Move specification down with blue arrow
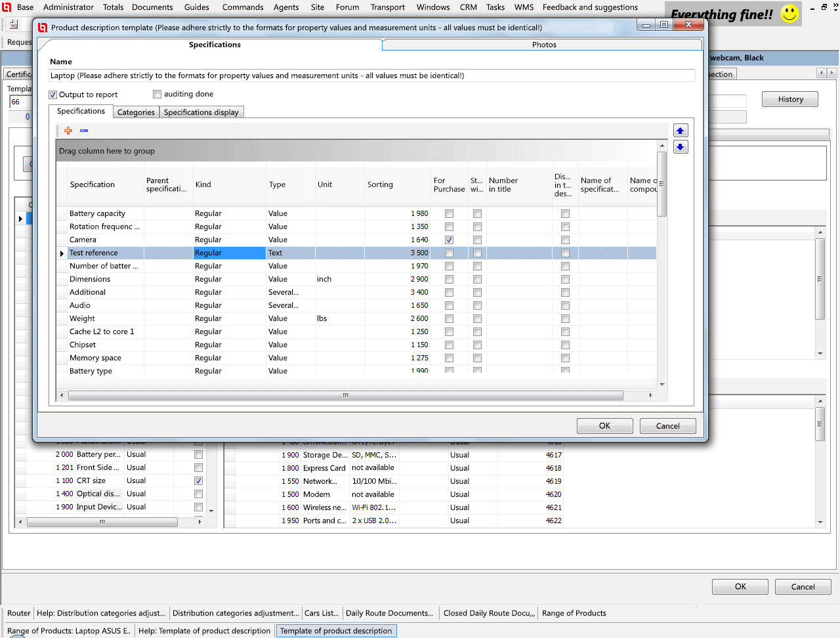 click(681, 147)
